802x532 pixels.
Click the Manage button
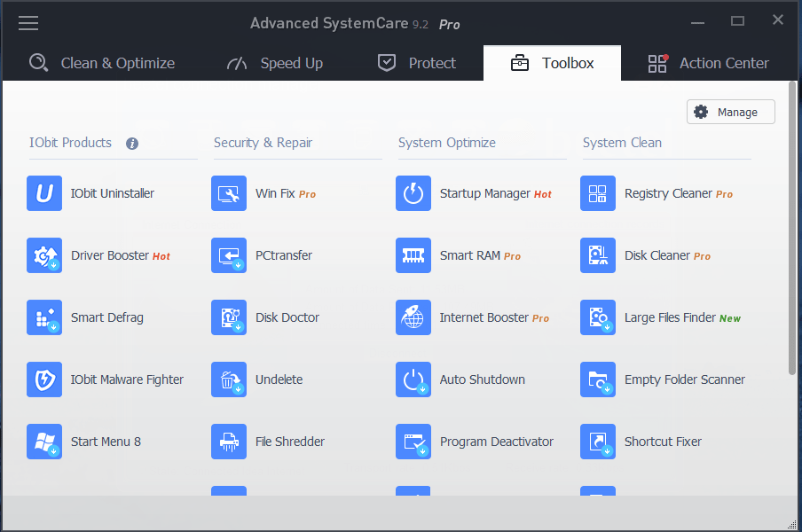tap(730, 112)
